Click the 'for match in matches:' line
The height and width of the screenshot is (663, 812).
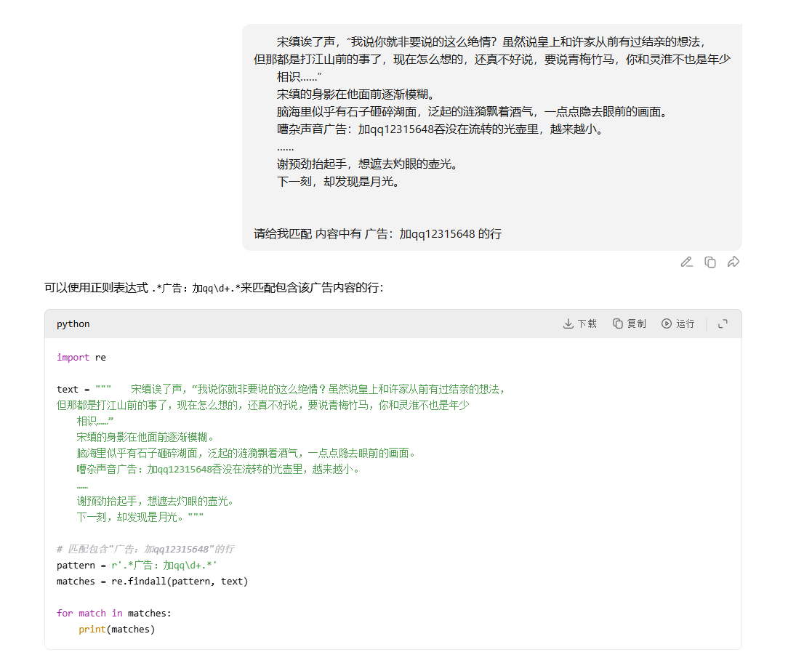(114, 613)
